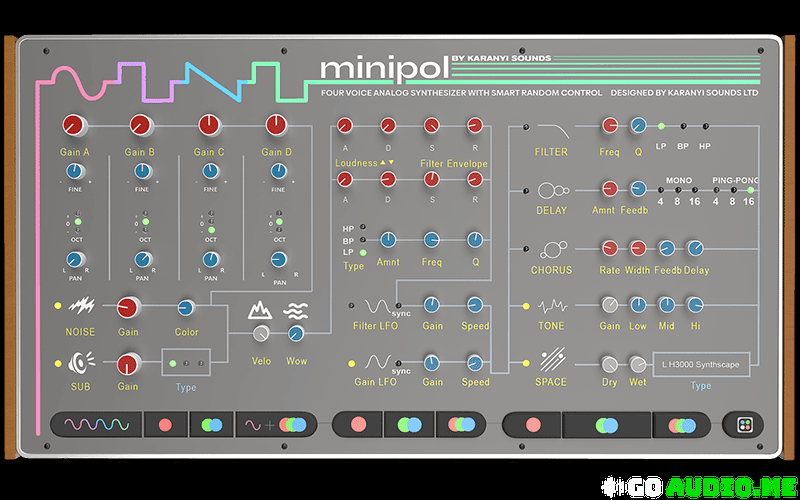
Task: Enable the DELAY effect LED
Action: 526,191
